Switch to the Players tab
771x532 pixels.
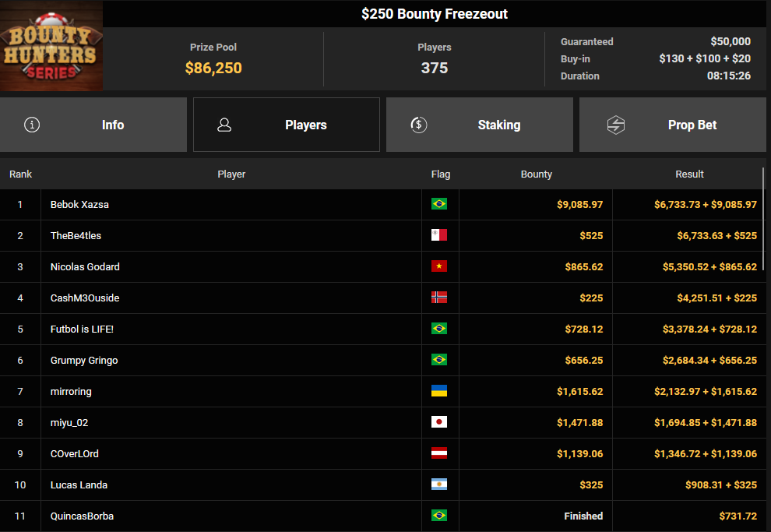[x=287, y=125]
